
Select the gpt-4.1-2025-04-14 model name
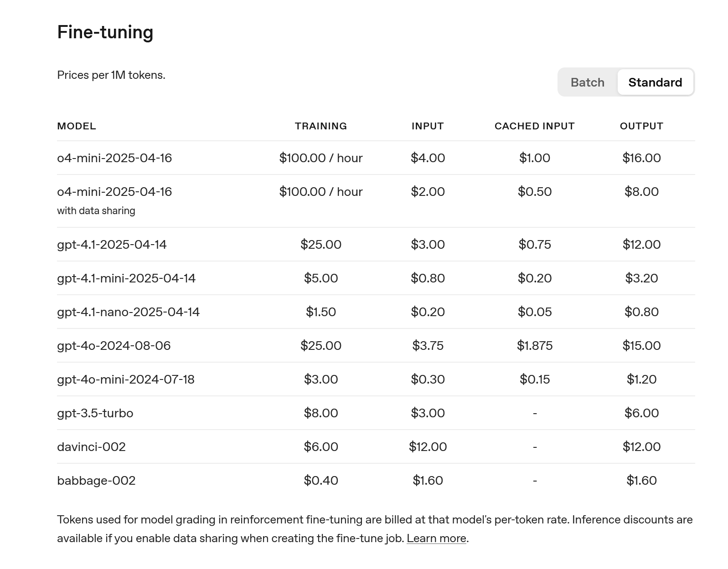tap(112, 245)
